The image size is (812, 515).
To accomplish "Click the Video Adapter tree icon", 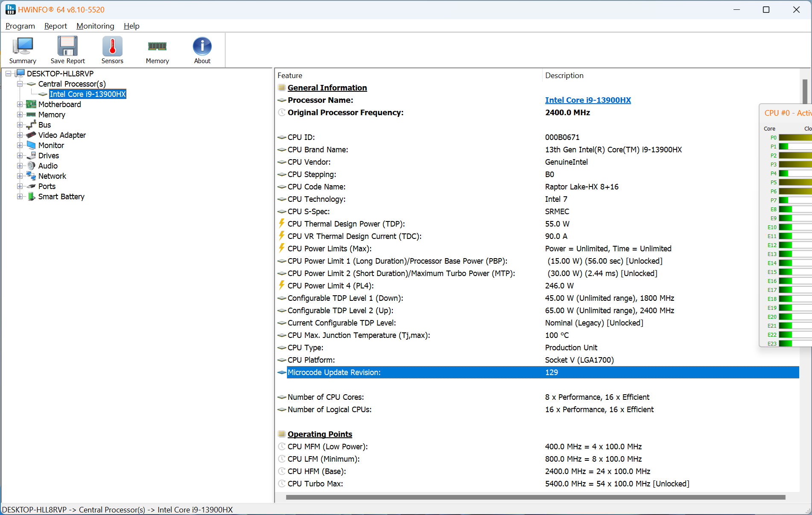I will click(31, 135).
